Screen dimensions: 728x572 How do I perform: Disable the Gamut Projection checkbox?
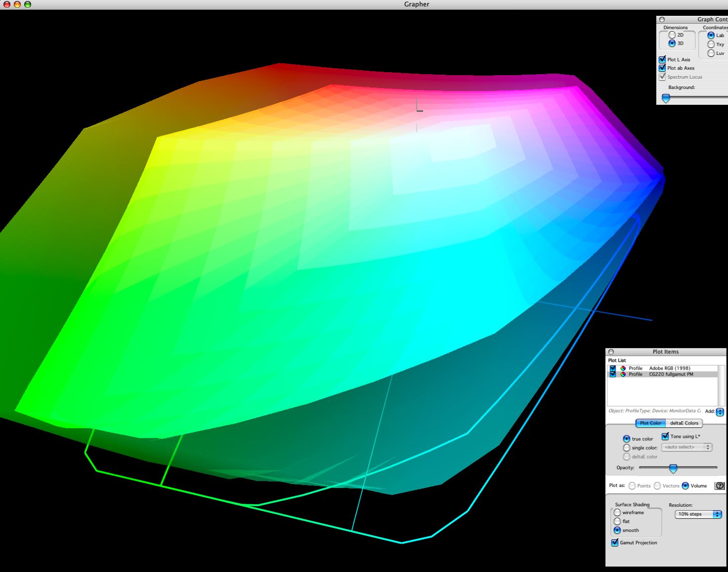point(615,543)
